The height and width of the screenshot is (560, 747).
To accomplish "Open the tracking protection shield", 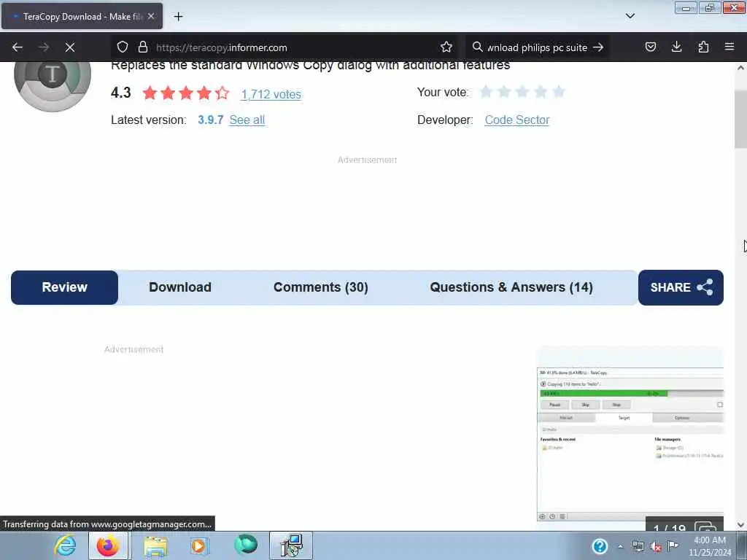I will pyautogui.click(x=123, y=47).
